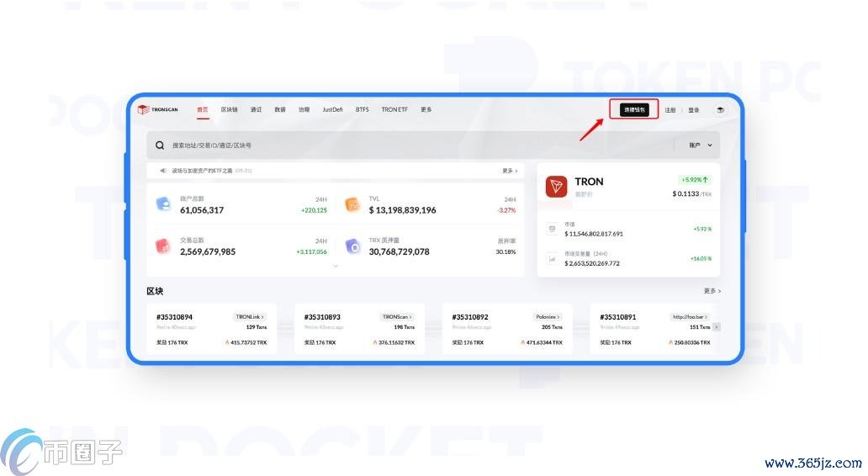Click the +5.92% price change badge
The image size is (868, 476).
point(695,179)
